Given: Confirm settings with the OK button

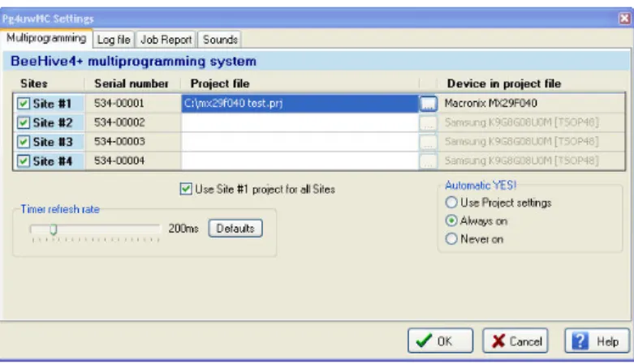Looking at the screenshot, I should tap(440, 340).
